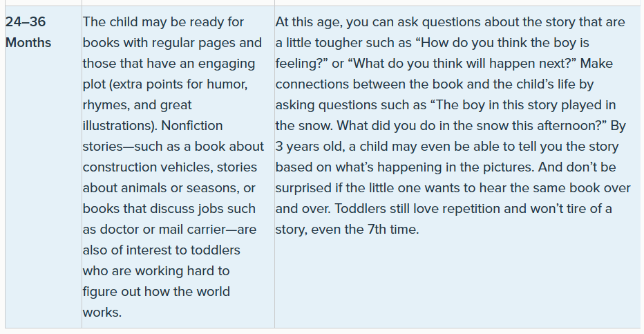Click the word "works." at the column bottom

102,313
